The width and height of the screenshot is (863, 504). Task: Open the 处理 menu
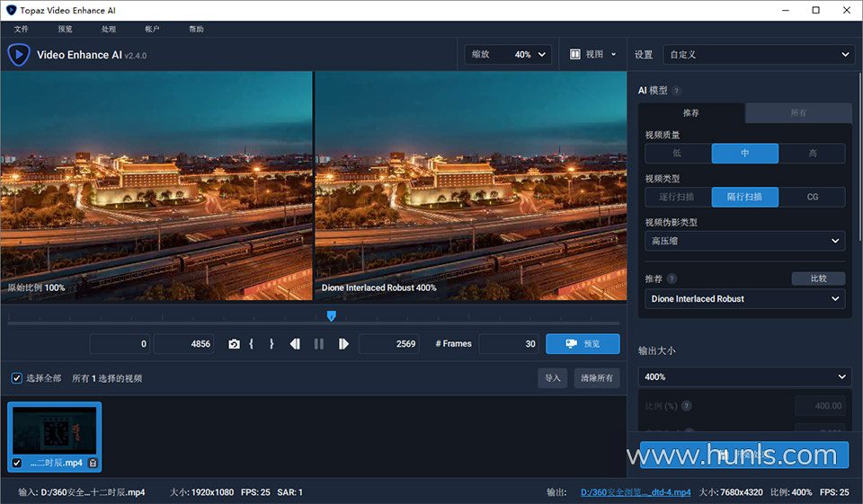(x=109, y=30)
